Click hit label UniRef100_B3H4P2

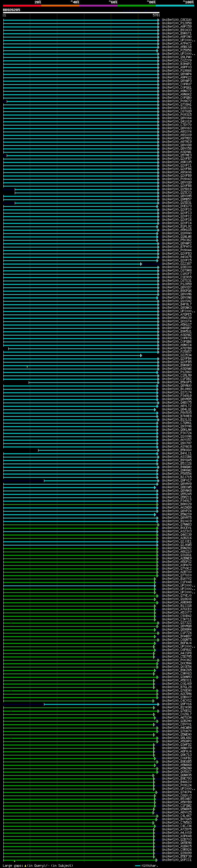pos(176,64)
